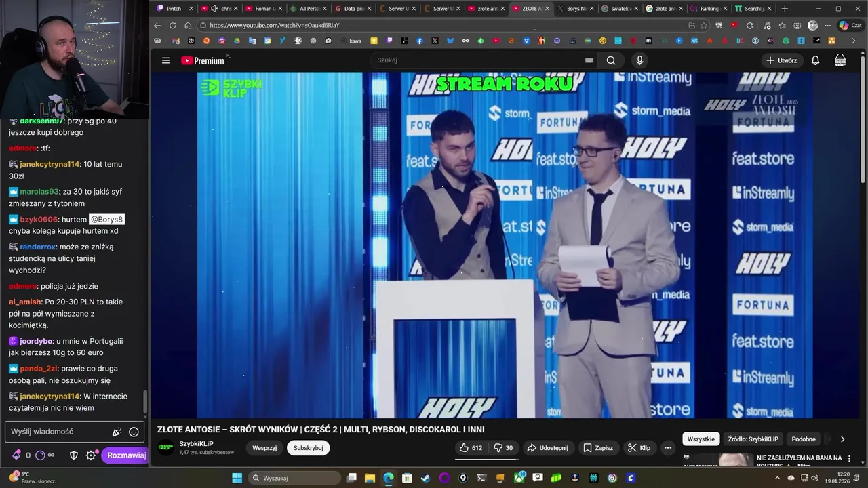
Task: Open chat channel points balance icon
Action: 40,455
